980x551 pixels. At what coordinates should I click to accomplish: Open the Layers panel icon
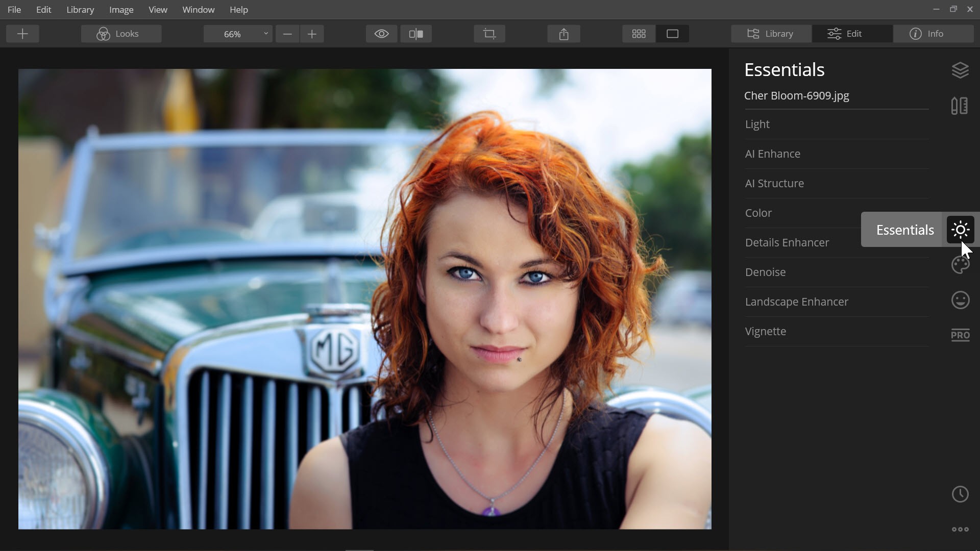pos(960,70)
